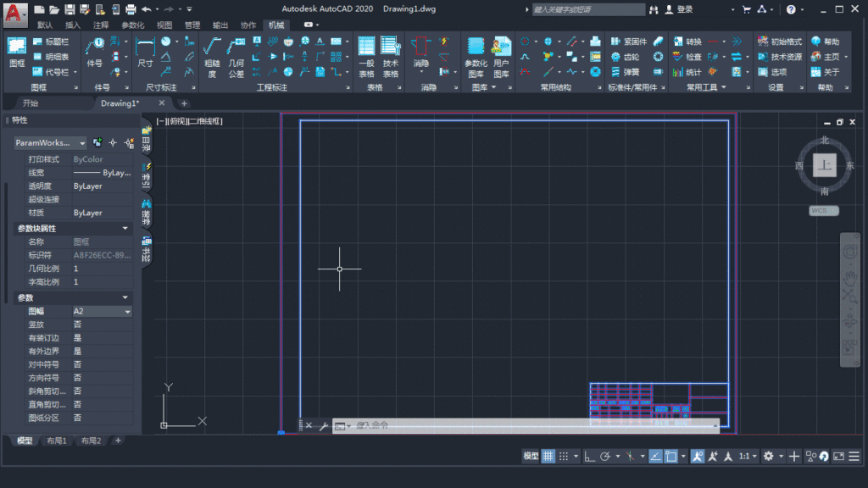Image resolution: width=868 pixels, height=488 pixels.
Task: Toggle clean screen mode in status bar
Action: [x=838, y=456]
